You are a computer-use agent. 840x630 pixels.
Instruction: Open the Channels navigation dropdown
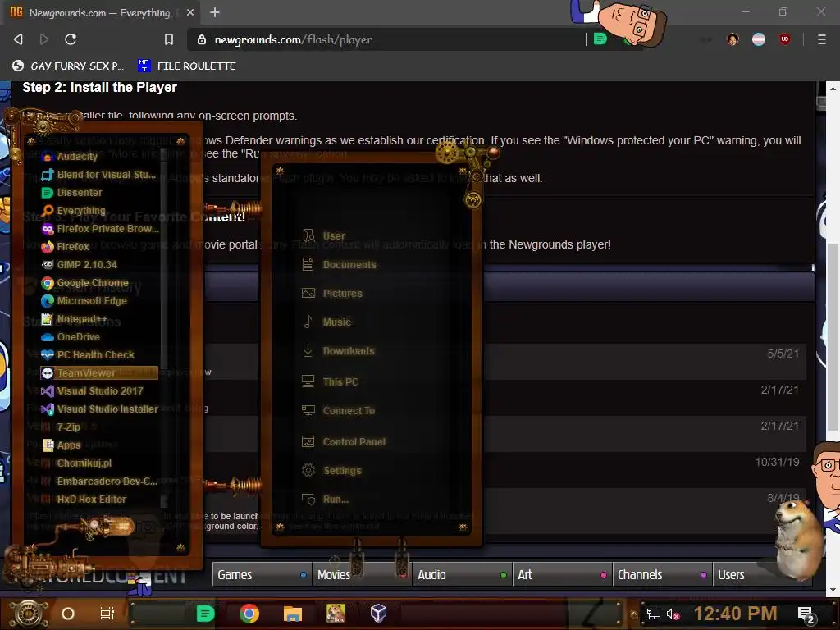point(662,574)
